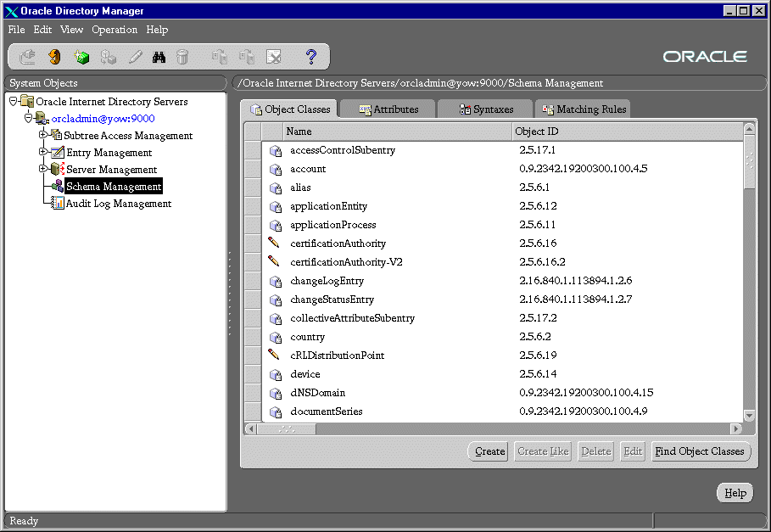Expand the Server Management tree node
Screen dimensions: 771x532
click(42, 169)
